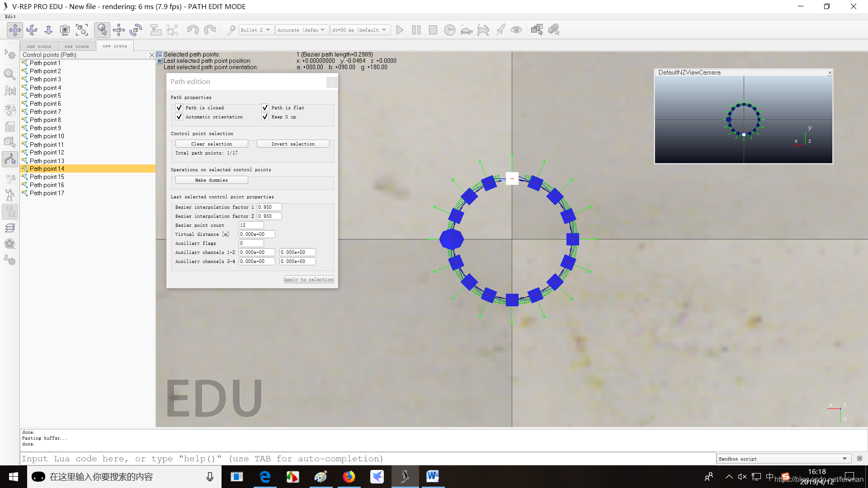Click the camera rotate tool
Viewport: 868px width, 488px height.
click(32, 30)
